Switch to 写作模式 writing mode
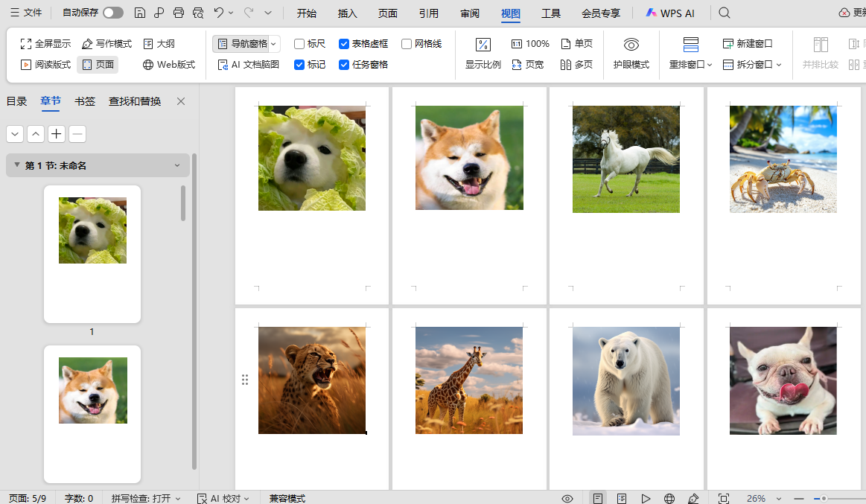This screenshot has width=866, height=504. (x=107, y=44)
